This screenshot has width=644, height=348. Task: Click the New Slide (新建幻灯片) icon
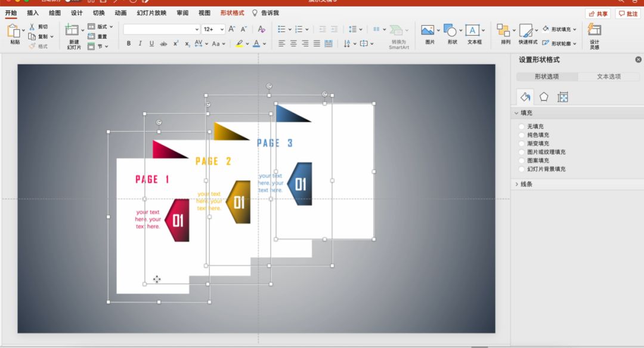72,30
